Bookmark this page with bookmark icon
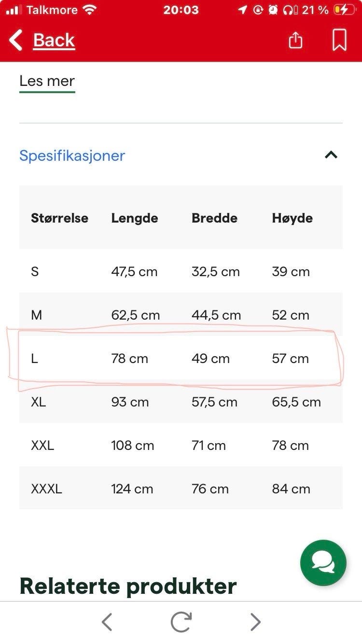 339,40
